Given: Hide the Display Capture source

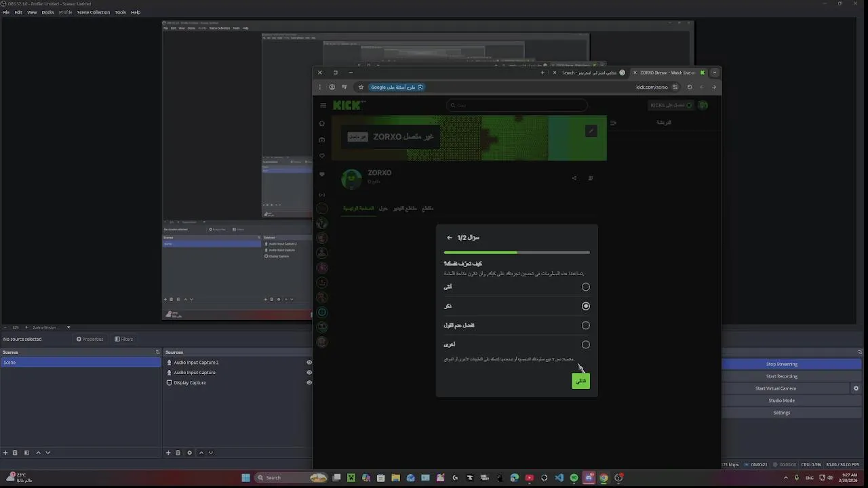Looking at the screenshot, I should click(309, 383).
